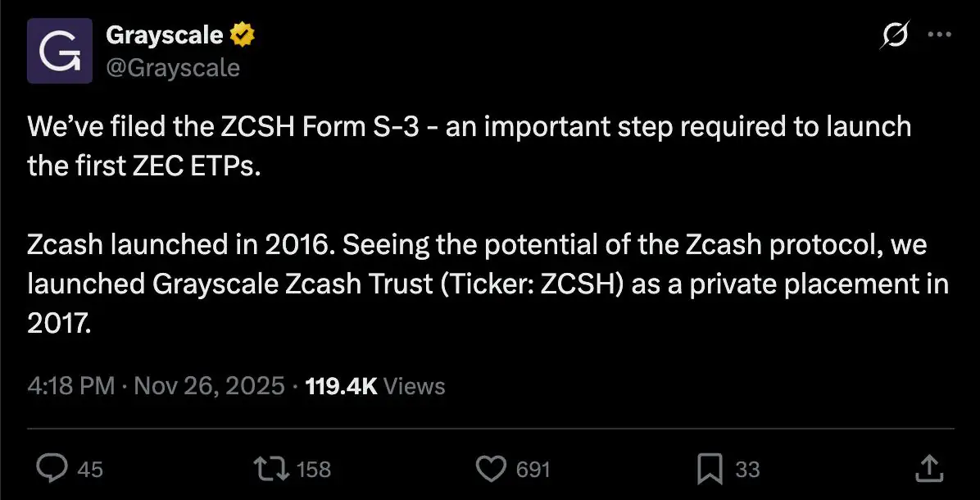Like the post with the heart icon
Screen dimensions: 980x500
click(491, 469)
